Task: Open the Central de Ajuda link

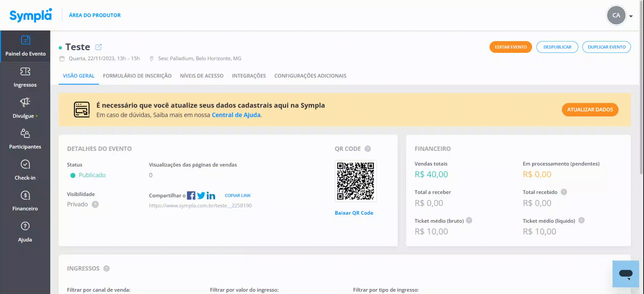Action: click(x=236, y=115)
